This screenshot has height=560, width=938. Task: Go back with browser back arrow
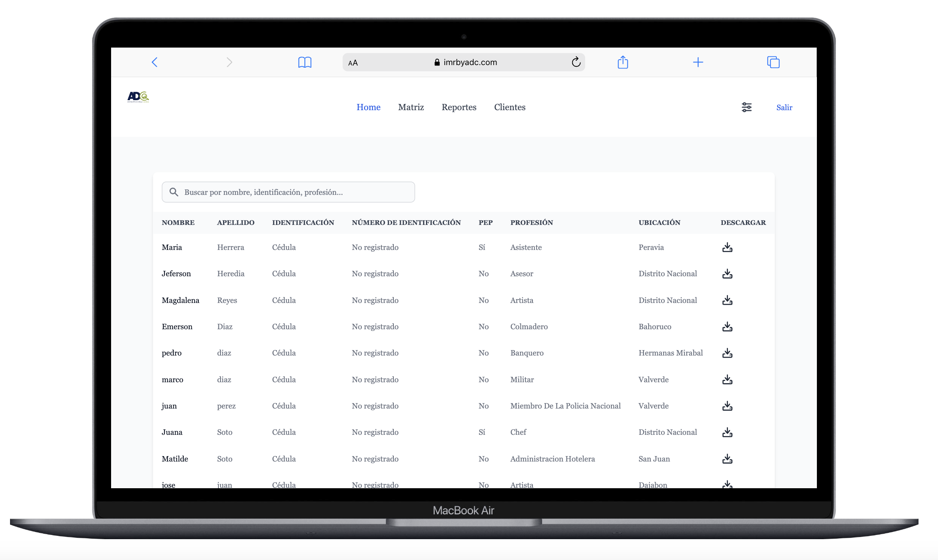155,63
